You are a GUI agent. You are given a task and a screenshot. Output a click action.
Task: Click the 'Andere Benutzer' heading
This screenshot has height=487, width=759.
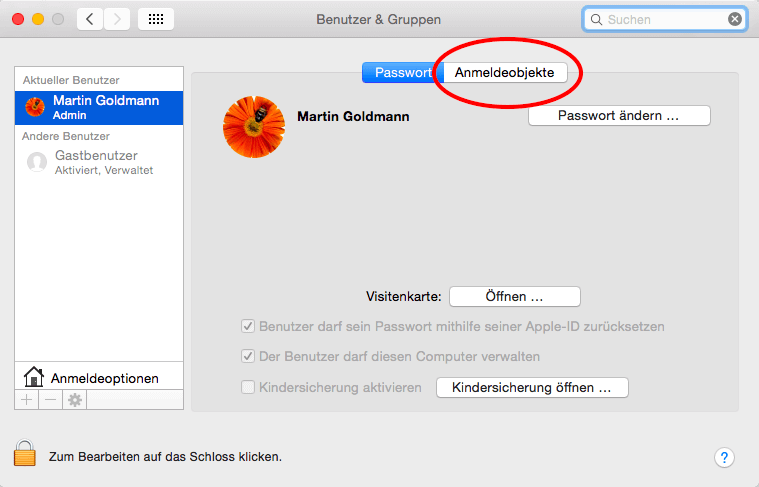click(x=66, y=136)
